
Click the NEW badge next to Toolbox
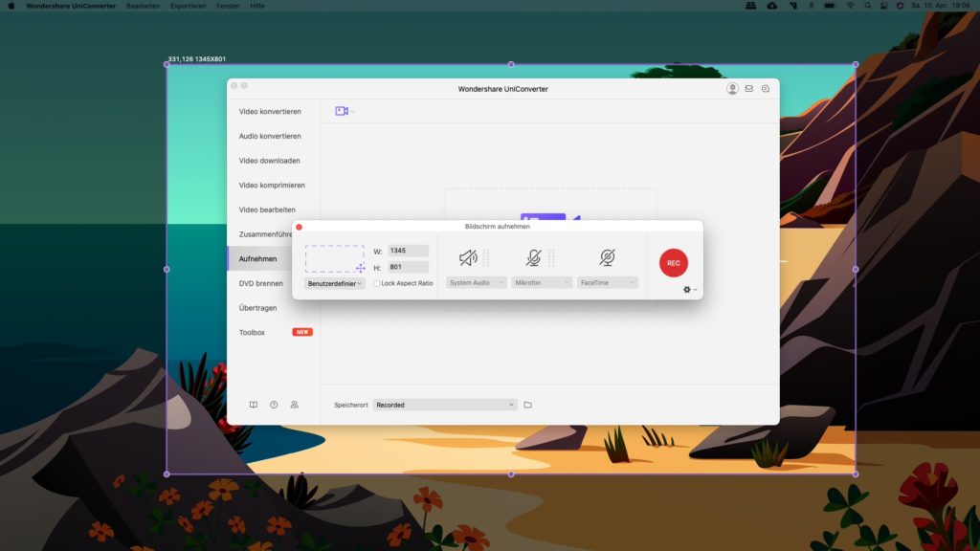coord(302,332)
